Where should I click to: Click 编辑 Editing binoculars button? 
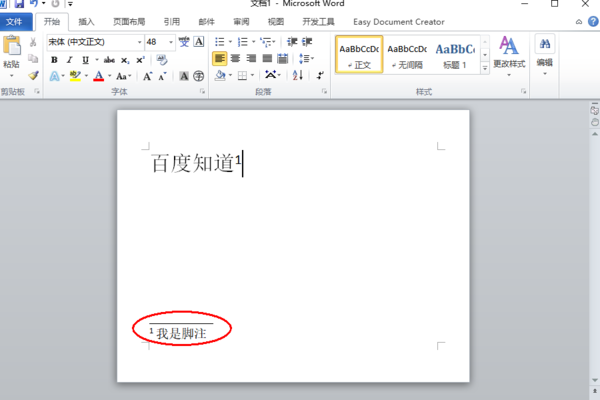pyautogui.click(x=545, y=55)
